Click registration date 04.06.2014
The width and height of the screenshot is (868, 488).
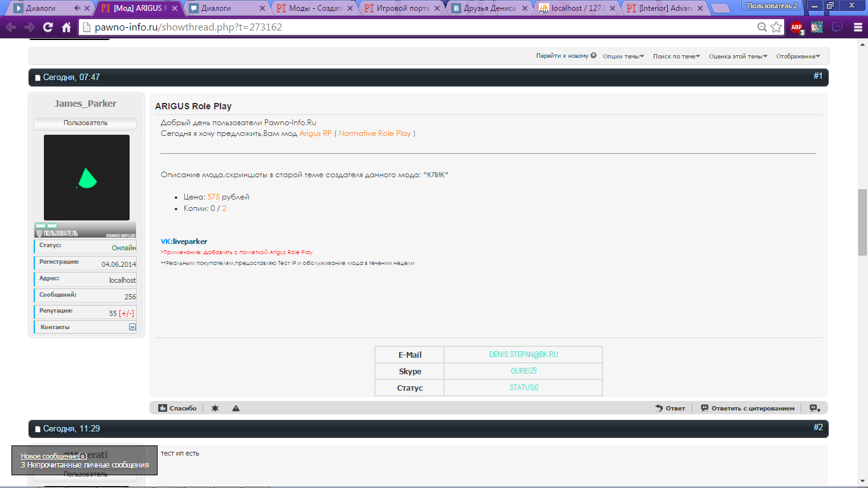point(118,264)
